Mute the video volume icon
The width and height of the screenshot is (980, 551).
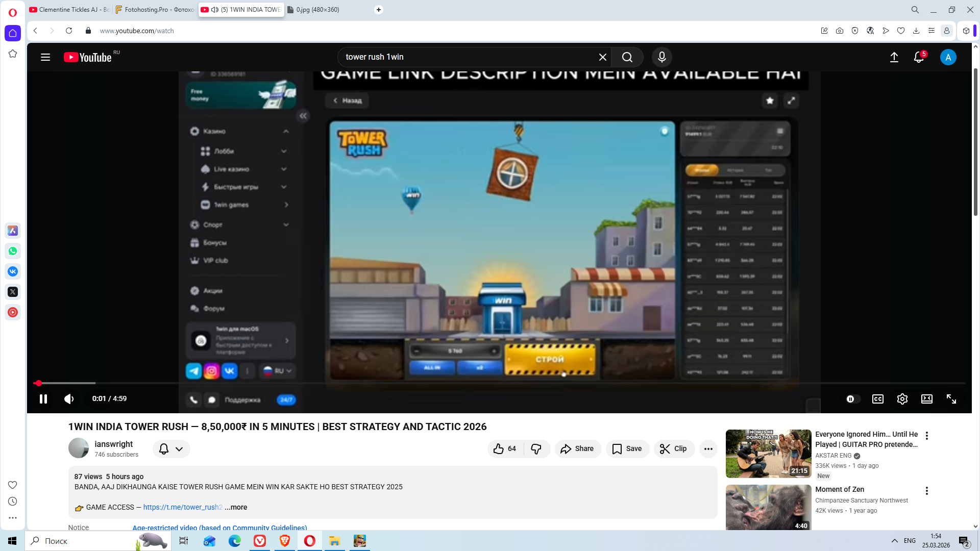(x=69, y=399)
